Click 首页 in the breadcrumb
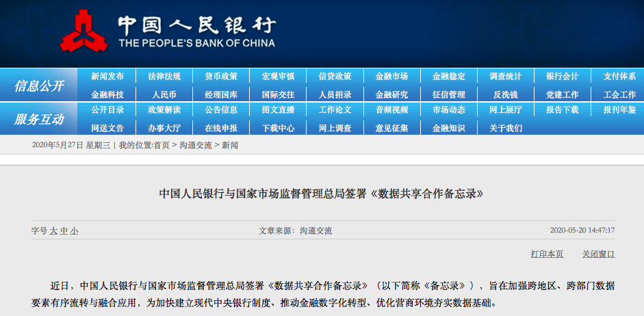 coord(162,146)
